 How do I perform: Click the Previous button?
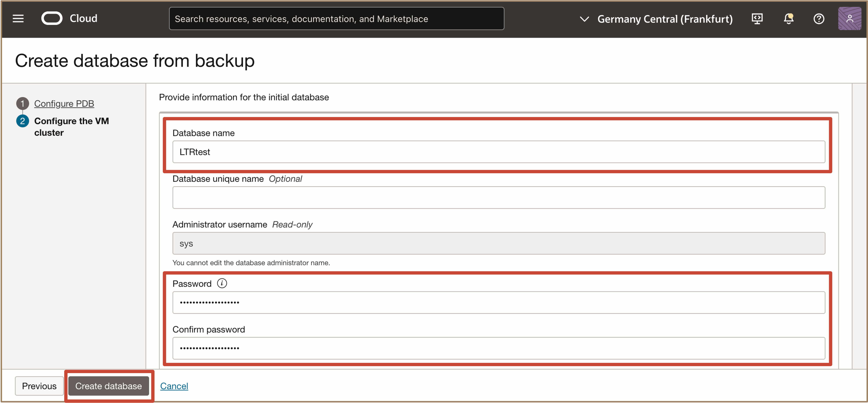[39, 386]
